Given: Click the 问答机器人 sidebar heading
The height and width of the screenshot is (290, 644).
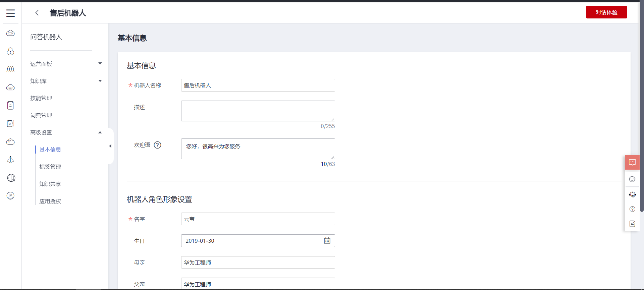Looking at the screenshot, I should (x=46, y=37).
